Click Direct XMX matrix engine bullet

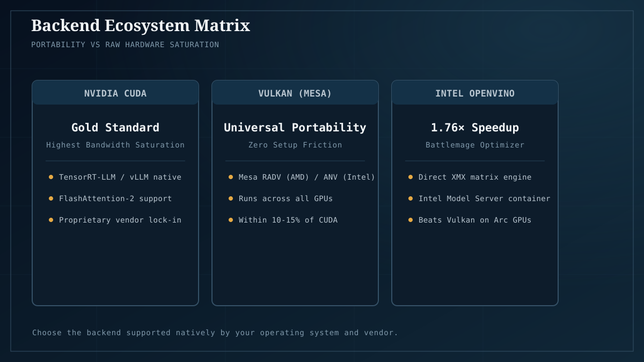click(x=470, y=177)
